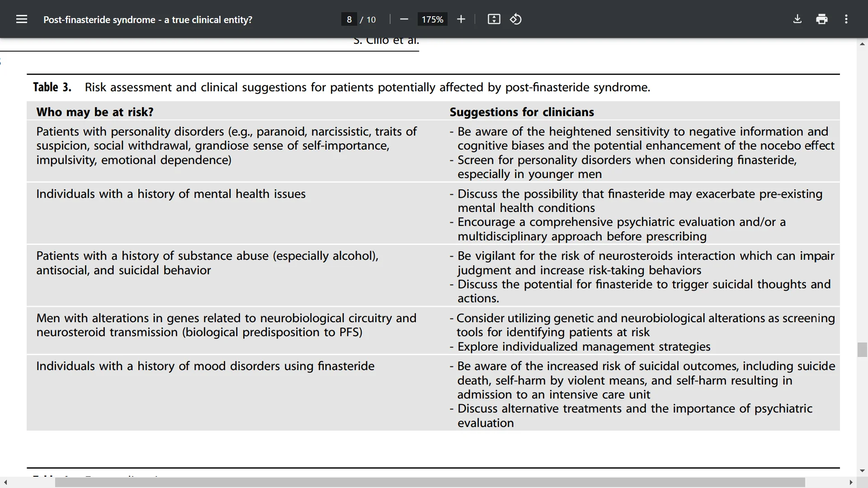This screenshot has width=868, height=488.
Task: Click 'Men with alterations in genes' cell
Action: pos(226,325)
